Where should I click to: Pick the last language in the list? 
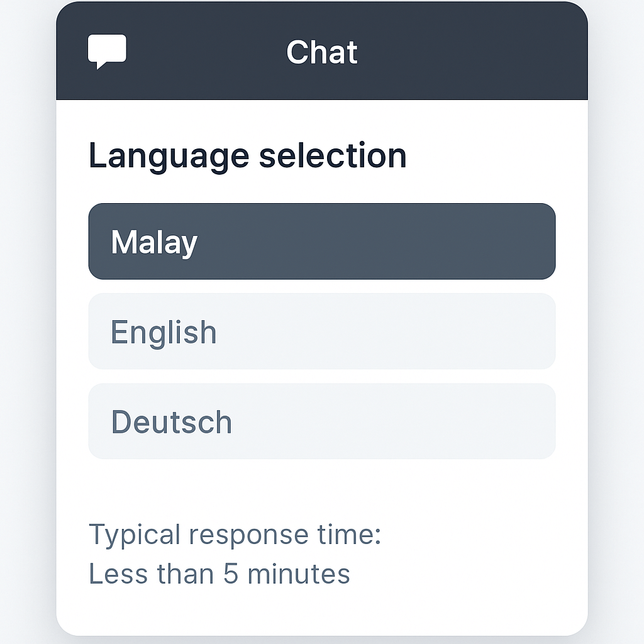[x=321, y=421]
